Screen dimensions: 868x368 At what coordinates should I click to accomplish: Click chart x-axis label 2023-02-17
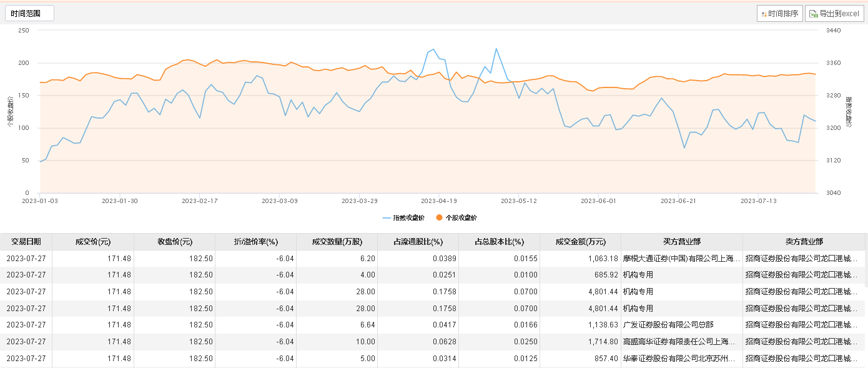tap(200, 201)
